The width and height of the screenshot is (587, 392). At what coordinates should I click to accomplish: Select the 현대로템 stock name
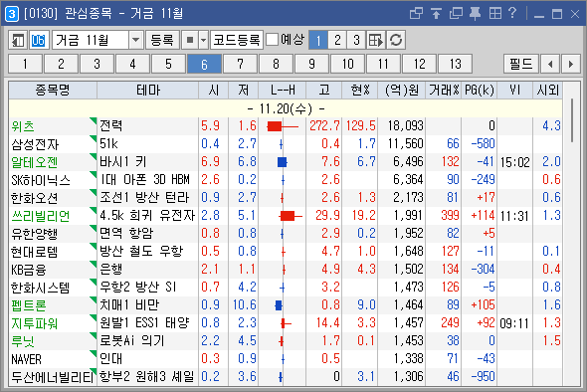pos(35,252)
